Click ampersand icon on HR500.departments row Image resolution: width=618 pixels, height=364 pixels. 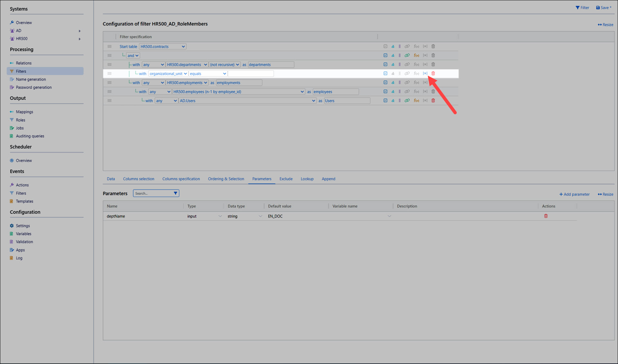[393, 64]
